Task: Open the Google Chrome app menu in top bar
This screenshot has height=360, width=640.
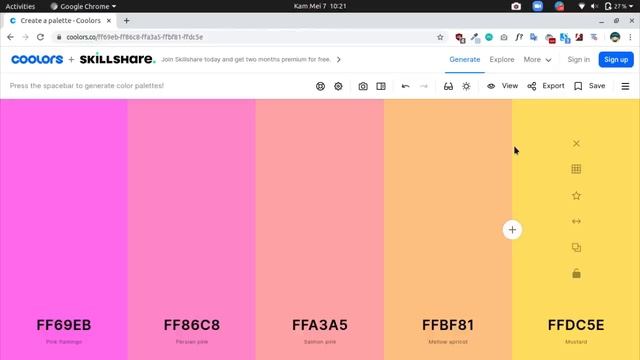Action: coord(83,6)
